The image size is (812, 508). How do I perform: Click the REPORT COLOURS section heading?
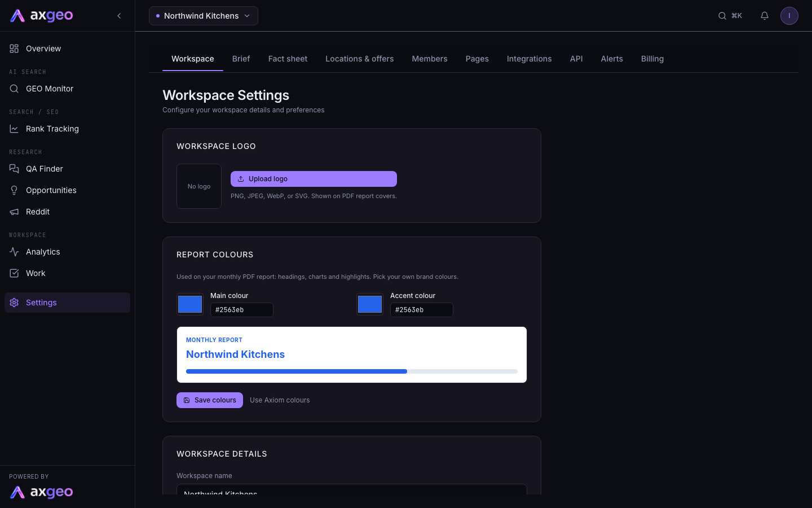tap(215, 255)
